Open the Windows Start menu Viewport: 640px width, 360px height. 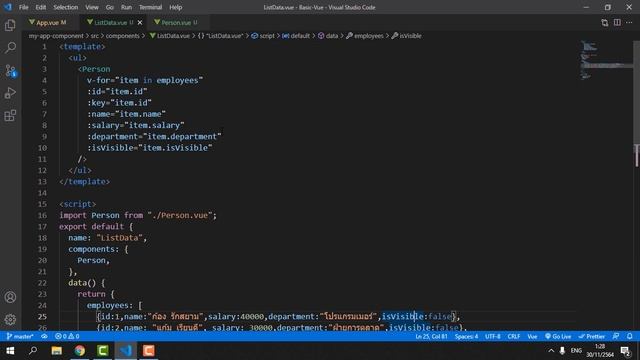coord(10,351)
